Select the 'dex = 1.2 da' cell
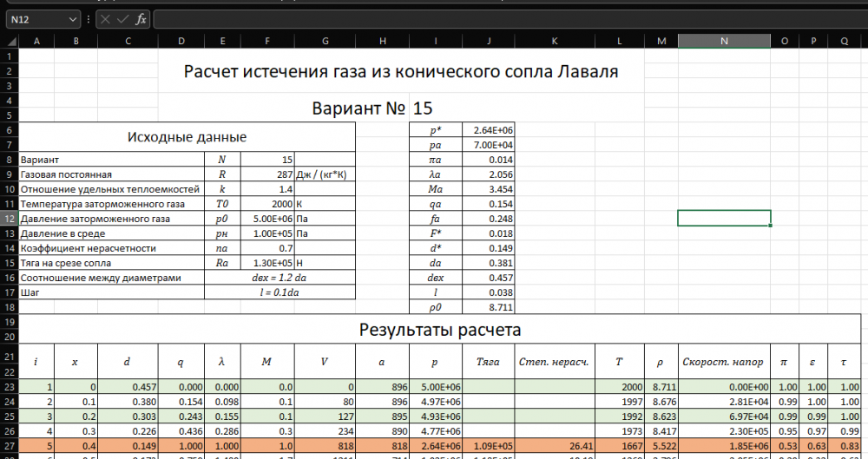 click(x=279, y=278)
